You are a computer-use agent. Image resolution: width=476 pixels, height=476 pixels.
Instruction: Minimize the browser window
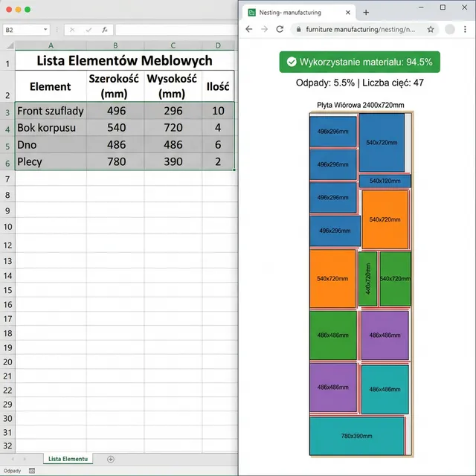pos(421,7)
